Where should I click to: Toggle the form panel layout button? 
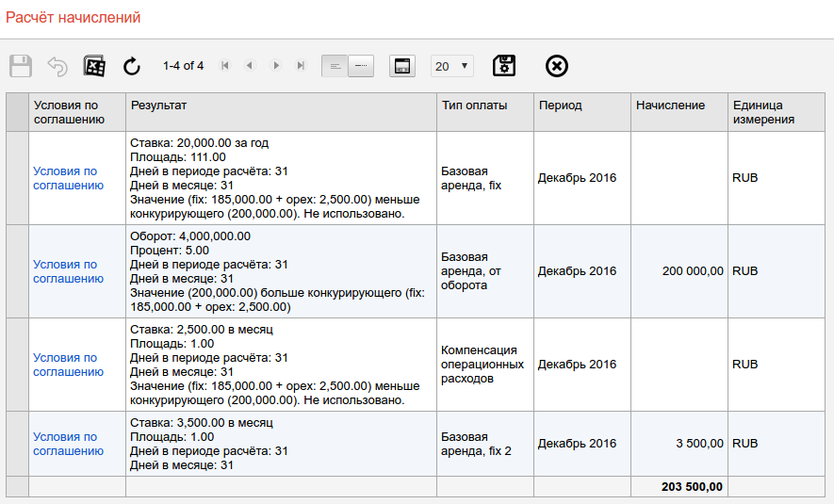coord(402,66)
